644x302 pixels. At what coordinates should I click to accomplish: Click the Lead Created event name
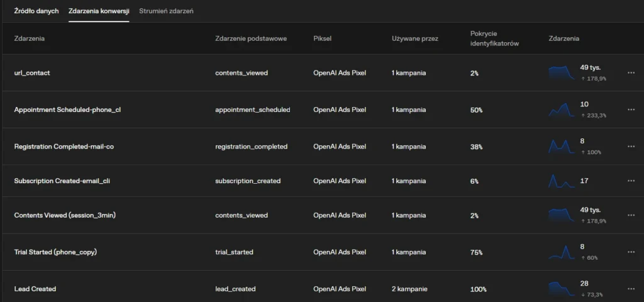(35, 289)
